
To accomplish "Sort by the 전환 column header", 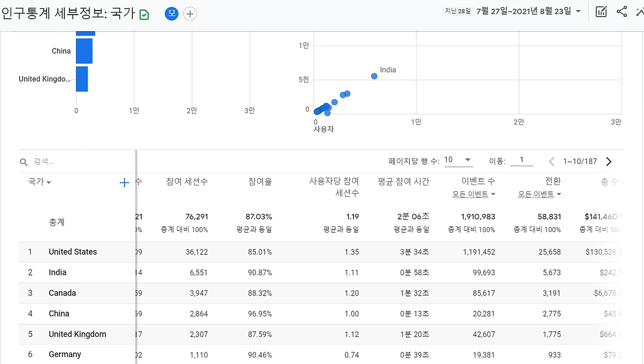I will (553, 181).
